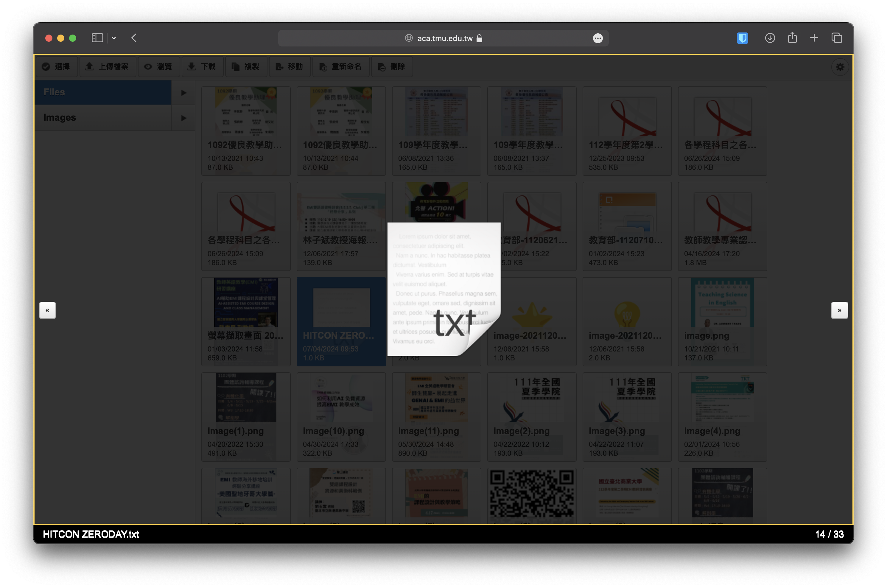Open a new tab with the plus icon
Screen dimensions: 887x588
pos(814,38)
